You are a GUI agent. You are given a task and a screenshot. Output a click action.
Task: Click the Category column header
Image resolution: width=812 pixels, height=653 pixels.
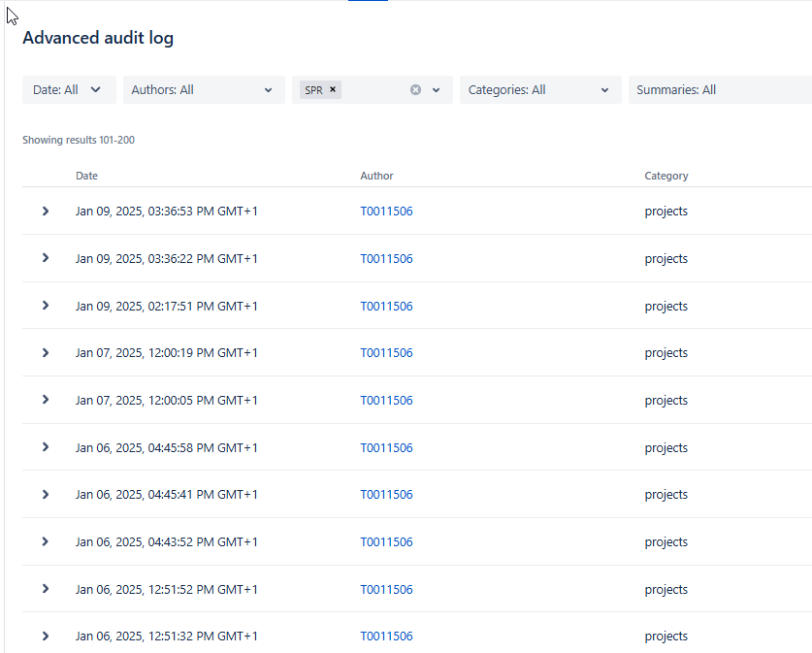666,176
